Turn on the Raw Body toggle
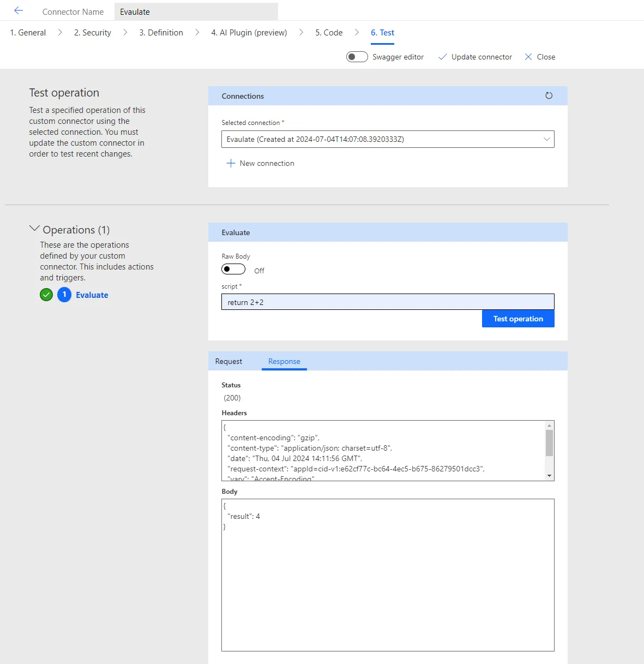 (233, 269)
